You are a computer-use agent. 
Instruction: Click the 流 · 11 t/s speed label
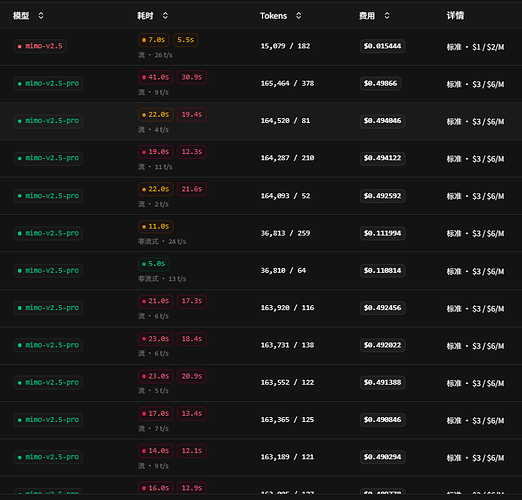click(155, 167)
